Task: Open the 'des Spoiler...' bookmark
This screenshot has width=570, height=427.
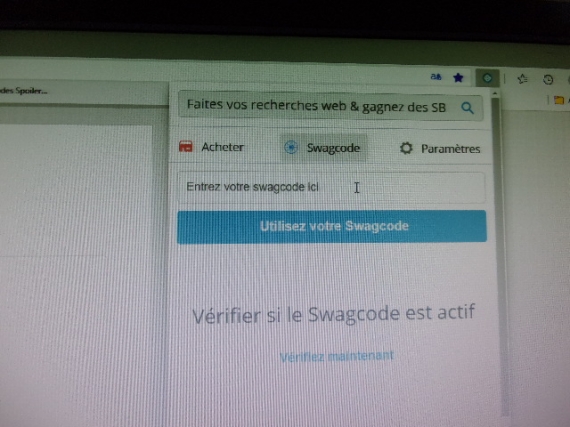Action: tap(23, 90)
